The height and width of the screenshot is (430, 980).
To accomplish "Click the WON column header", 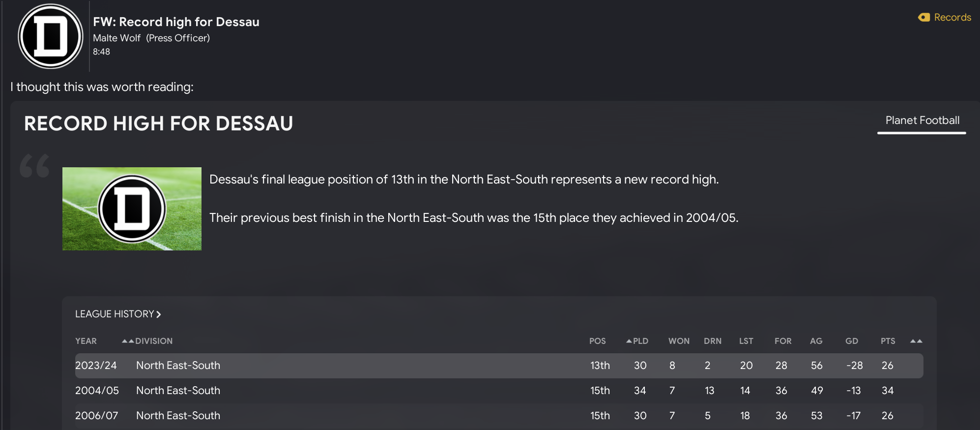I will (x=679, y=341).
